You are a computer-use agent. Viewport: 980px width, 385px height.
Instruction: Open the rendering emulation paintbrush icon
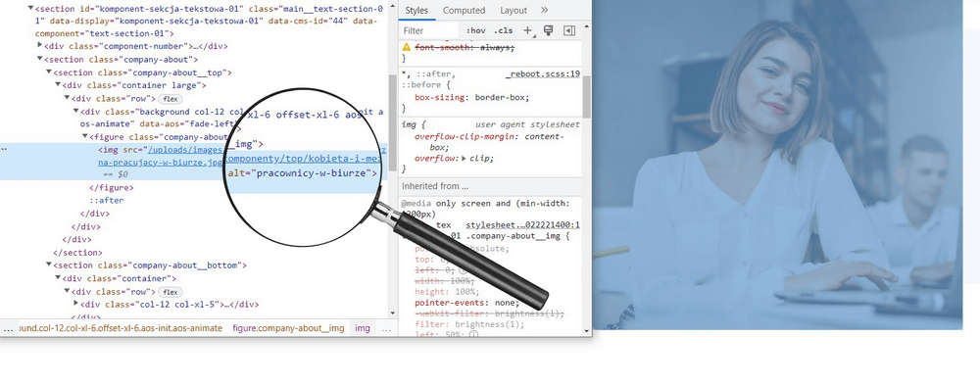click(x=548, y=30)
